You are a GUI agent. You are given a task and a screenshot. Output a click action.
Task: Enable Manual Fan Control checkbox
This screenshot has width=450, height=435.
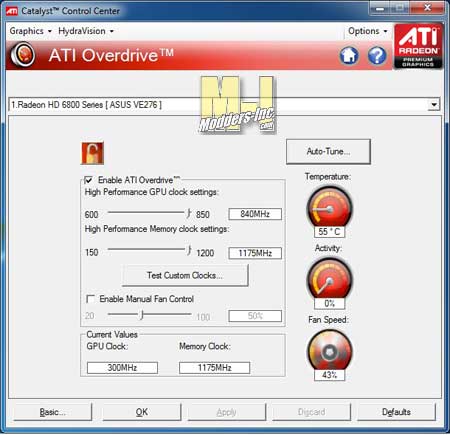click(90, 299)
